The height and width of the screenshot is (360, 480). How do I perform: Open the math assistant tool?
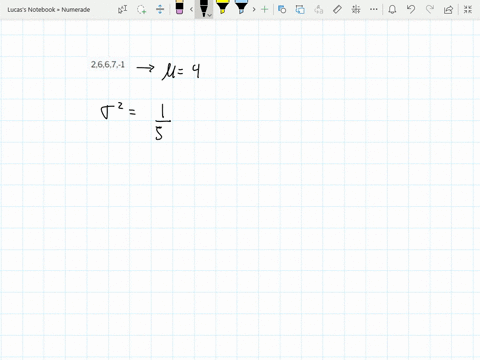tap(356, 9)
